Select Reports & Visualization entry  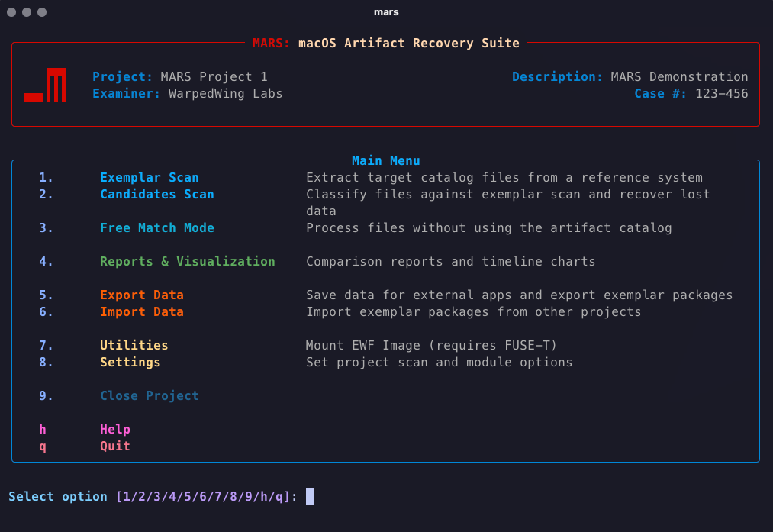(187, 261)
